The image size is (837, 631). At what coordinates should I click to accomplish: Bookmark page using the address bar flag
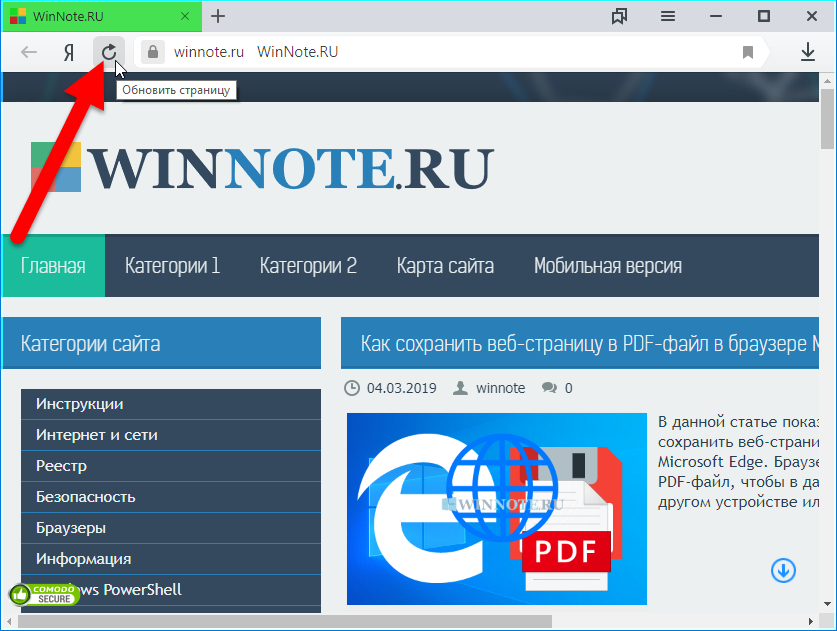[748, 52]
